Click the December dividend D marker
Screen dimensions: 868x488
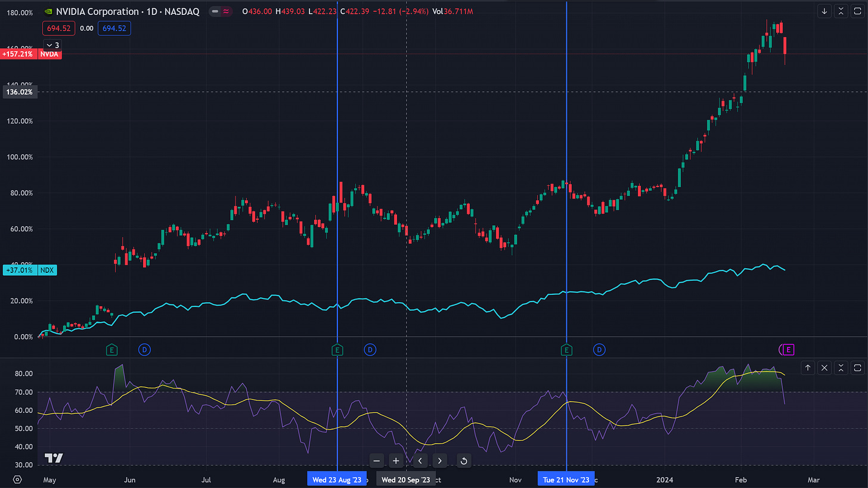point(599,350)
